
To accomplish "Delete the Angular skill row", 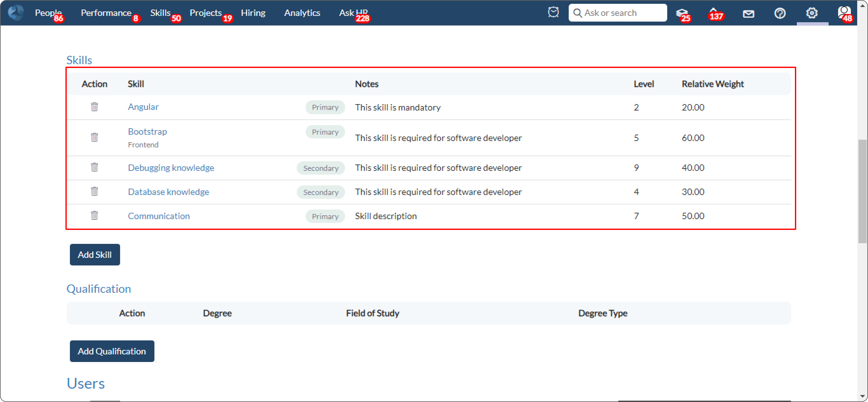I will [94, 107].
